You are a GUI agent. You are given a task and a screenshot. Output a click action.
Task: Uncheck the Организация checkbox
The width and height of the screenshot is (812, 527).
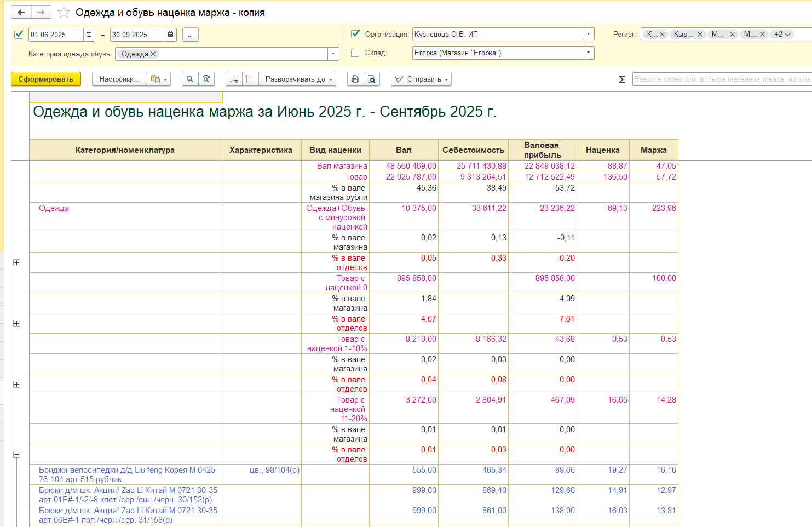[x=355, y=34]
